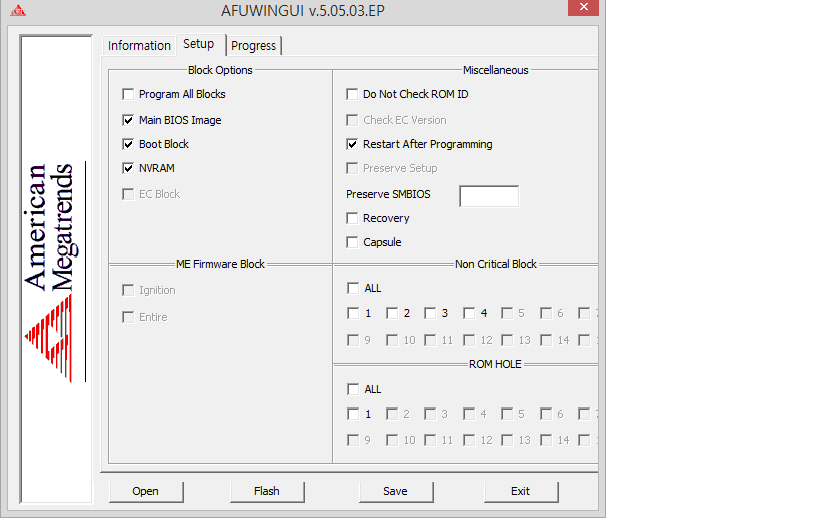The width and height of the screenshot is (819, 521).
Task: Disable Restart After Programming
Action: 352,144
